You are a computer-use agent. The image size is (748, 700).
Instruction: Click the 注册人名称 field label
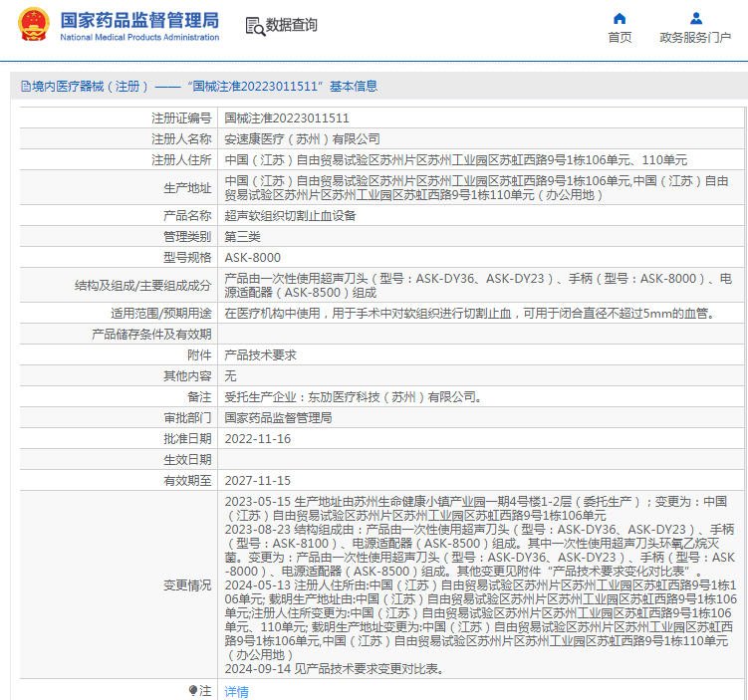181,139
